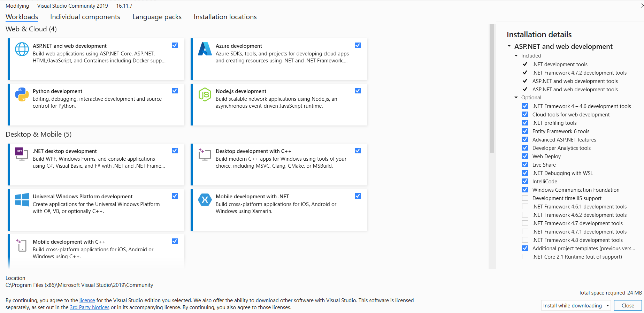Uncheck Cloud tools for web development

click(x=525, y=114)
